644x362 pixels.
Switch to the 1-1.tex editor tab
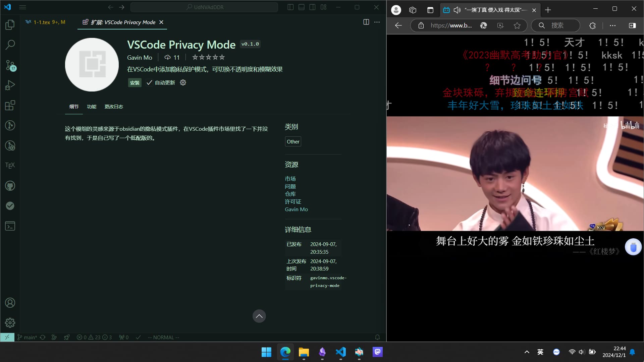pyautogui.click(x=46, y=22)
